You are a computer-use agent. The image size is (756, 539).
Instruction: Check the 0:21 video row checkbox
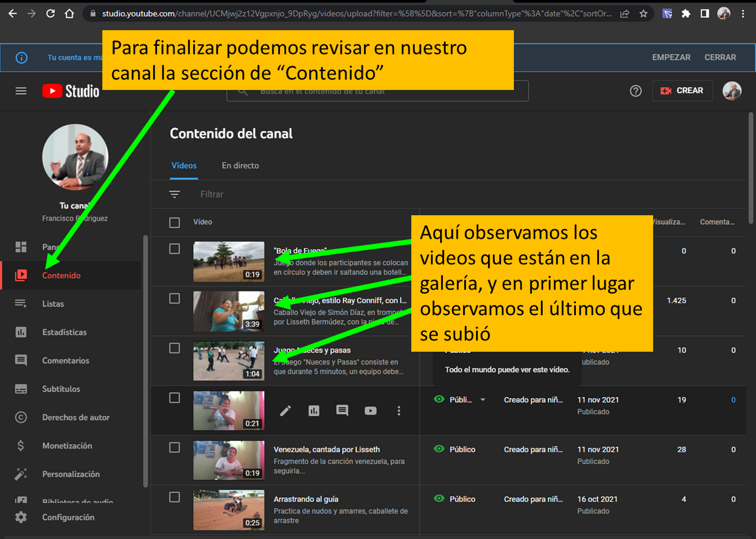pyautogui.click(x=174, y=398)
